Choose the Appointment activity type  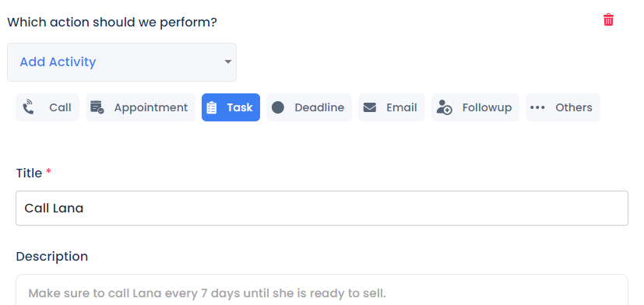140,107
